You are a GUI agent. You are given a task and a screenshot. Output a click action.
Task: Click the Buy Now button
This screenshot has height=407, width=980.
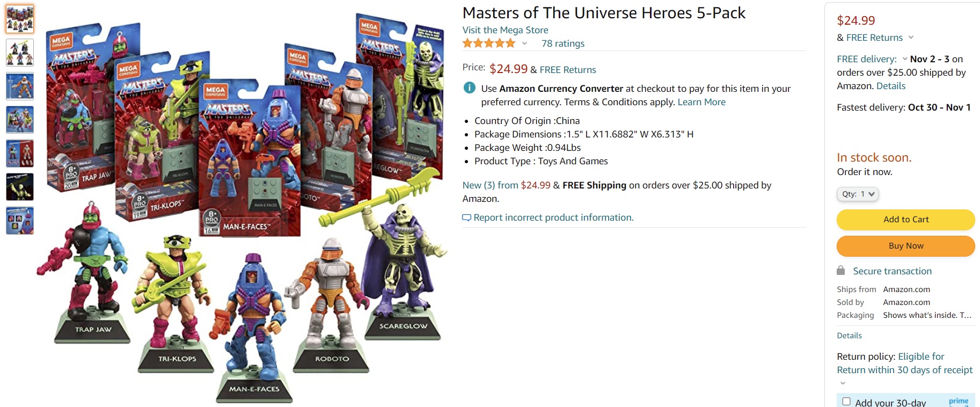point(906,246)
